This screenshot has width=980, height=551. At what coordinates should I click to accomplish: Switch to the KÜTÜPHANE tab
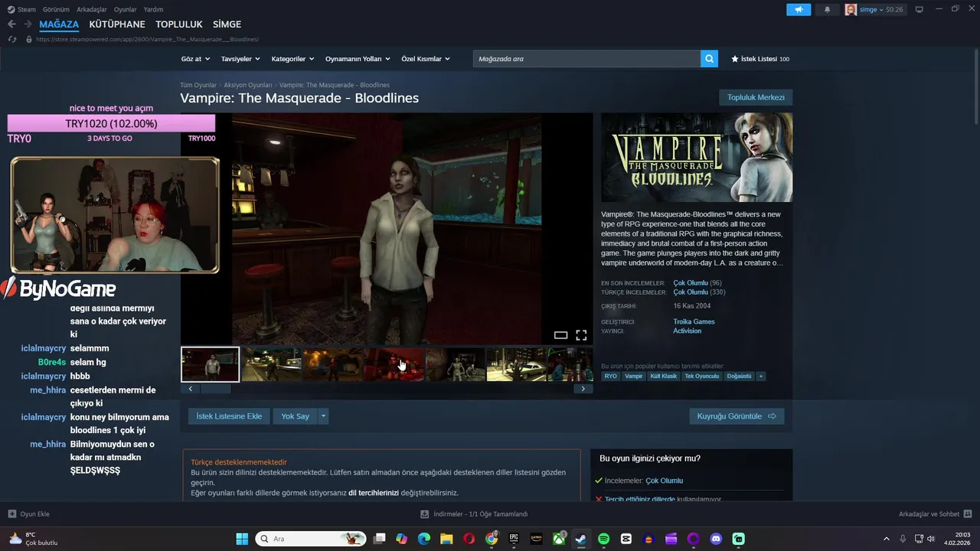[117, 24]
